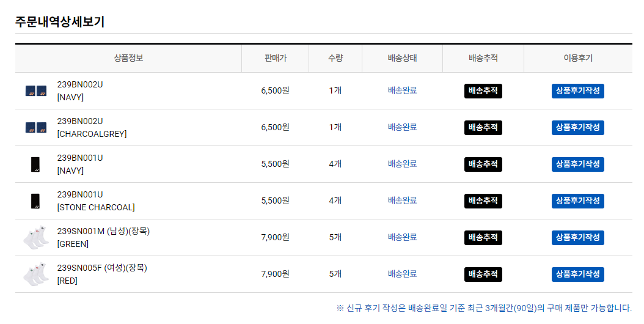Click price 7,900원 in GREEN socks row
644x324 pixels.
click(275, 237)
